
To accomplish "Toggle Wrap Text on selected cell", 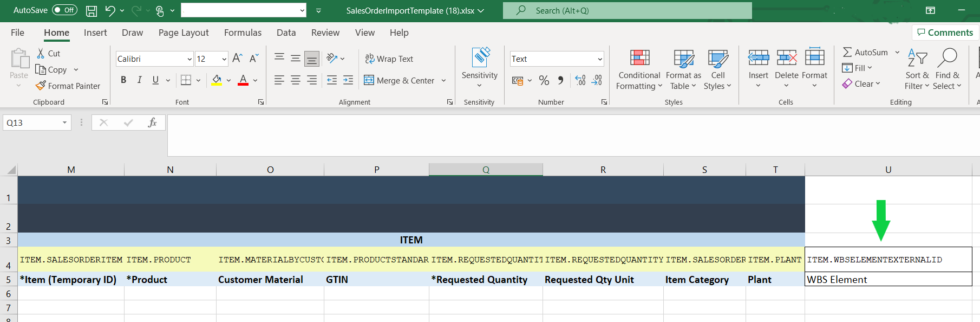I will [389, 59].
